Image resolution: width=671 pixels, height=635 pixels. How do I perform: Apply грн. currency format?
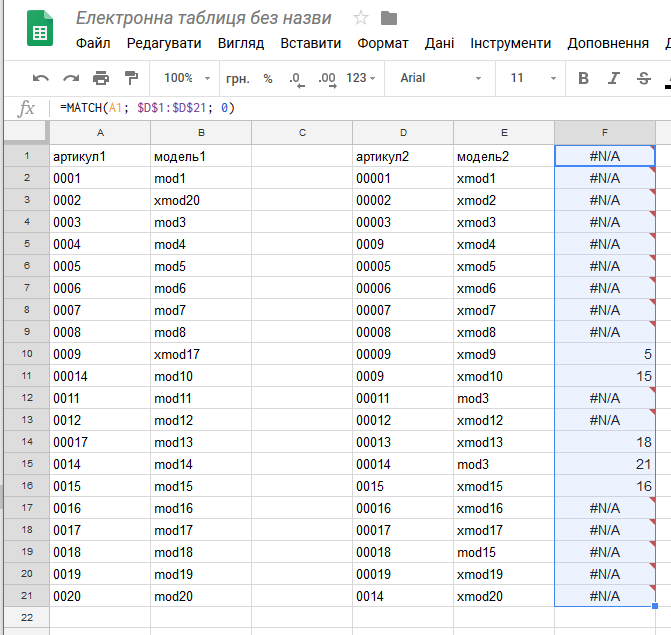pyautogui.click(x=238, y=79)
